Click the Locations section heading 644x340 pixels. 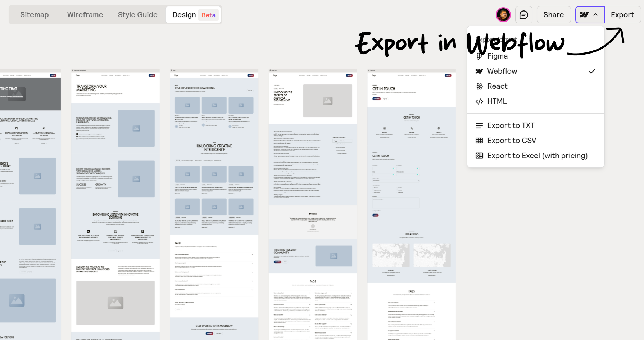point(412,234)
